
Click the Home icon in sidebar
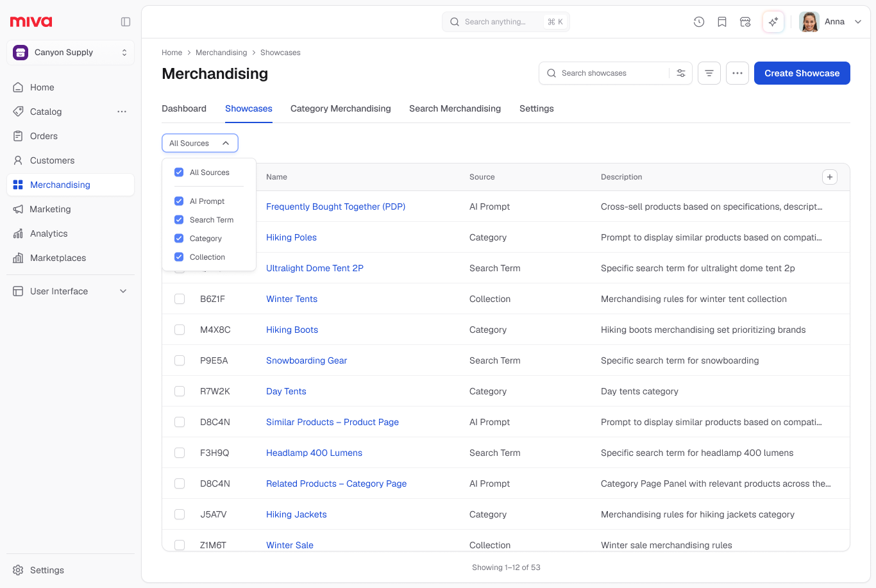pos(18,87)
